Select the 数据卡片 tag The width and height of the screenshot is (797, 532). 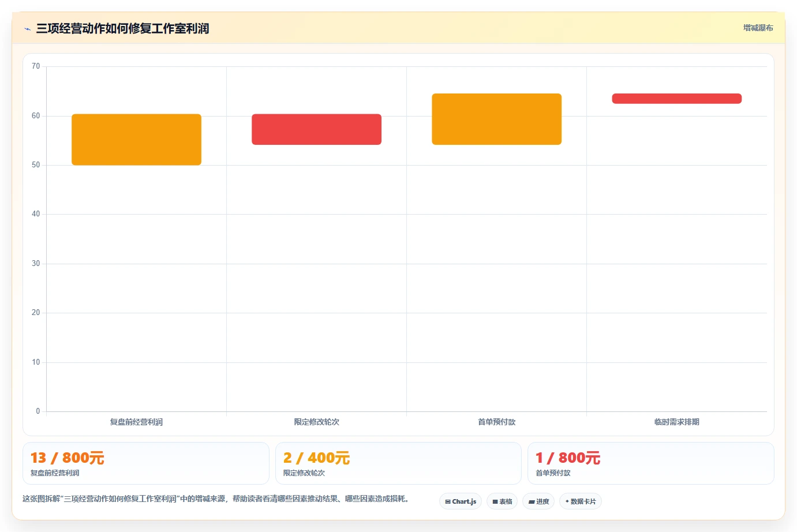581,501
